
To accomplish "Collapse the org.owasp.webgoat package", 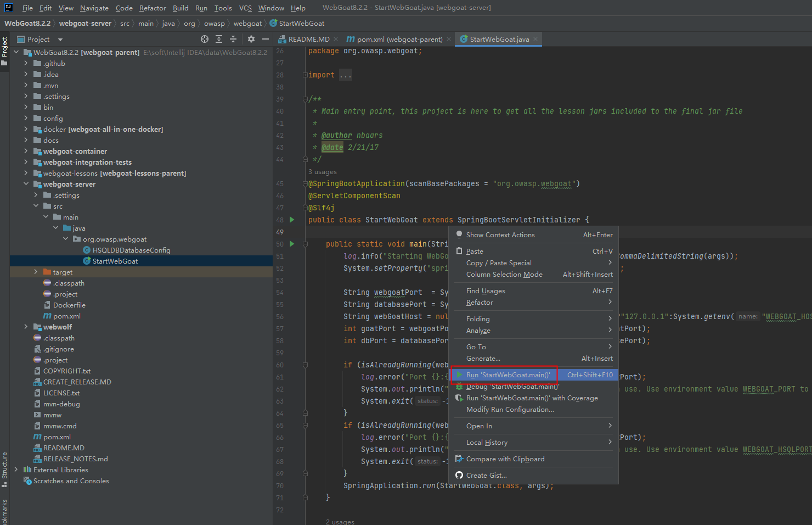I will 65,239.
